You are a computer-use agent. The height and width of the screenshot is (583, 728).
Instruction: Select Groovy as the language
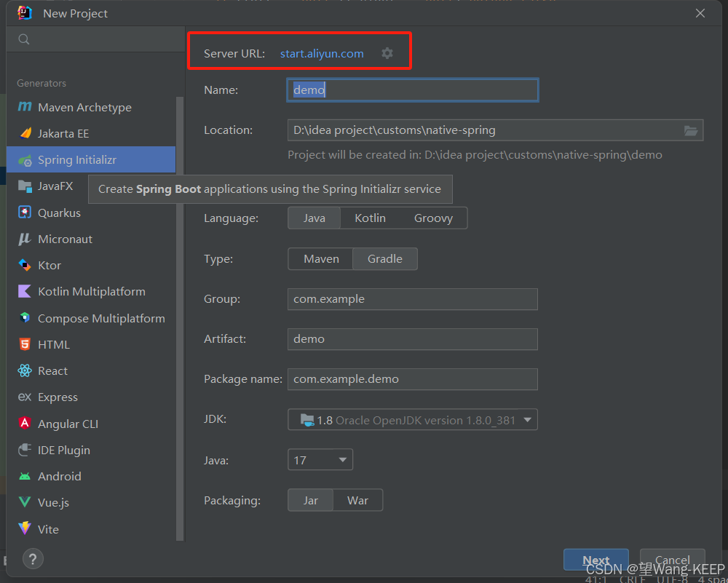click(433, 218)
